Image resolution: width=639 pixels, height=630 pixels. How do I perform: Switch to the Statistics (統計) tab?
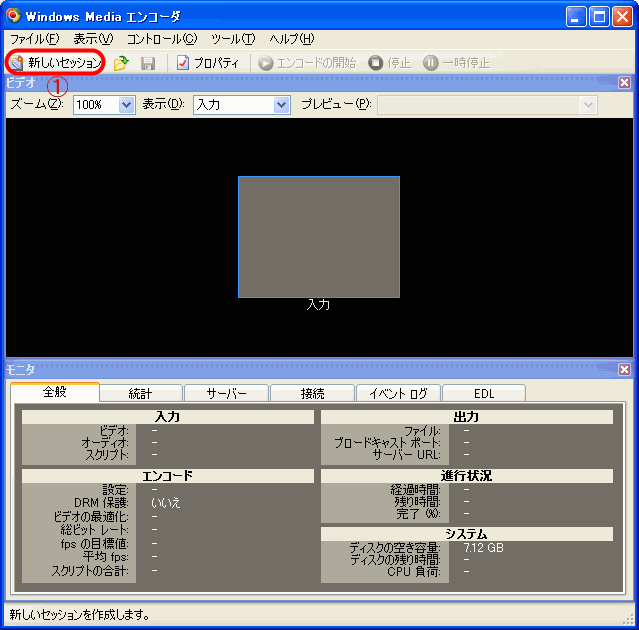141,393
